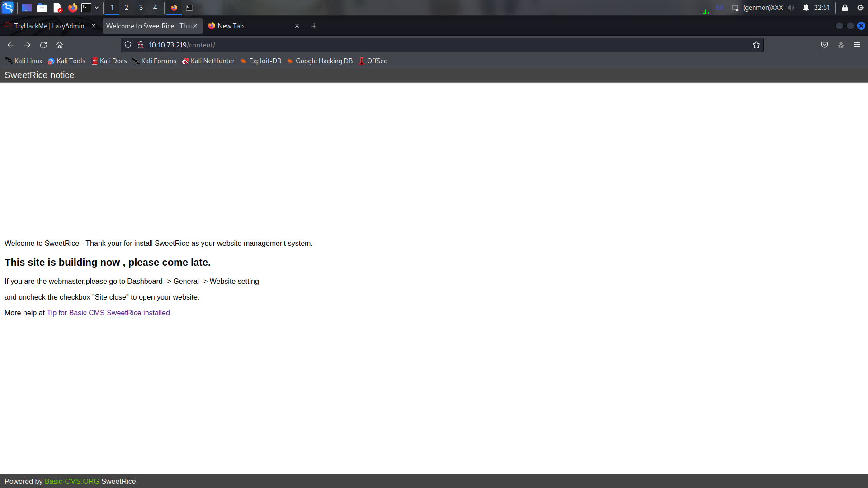The width and height of the screenshot is (868, 488).
Task: Go forward one page
Action: click(27, 45)
